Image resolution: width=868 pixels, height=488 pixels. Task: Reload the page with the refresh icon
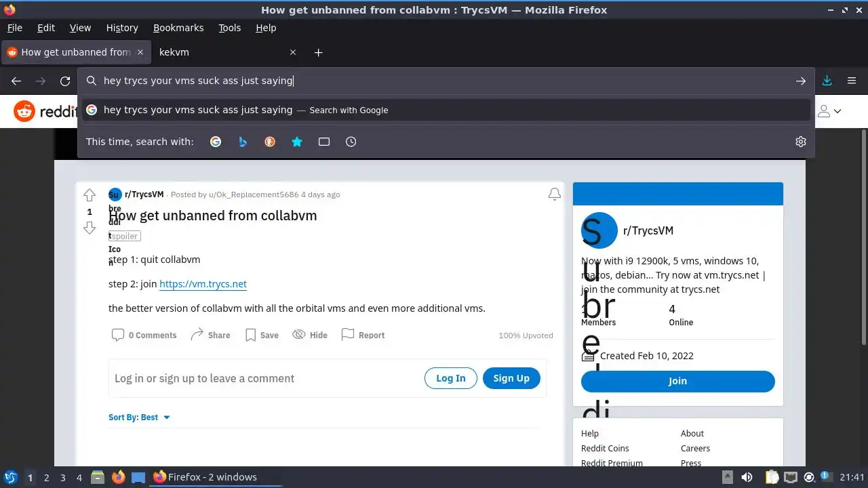[65, 81]
